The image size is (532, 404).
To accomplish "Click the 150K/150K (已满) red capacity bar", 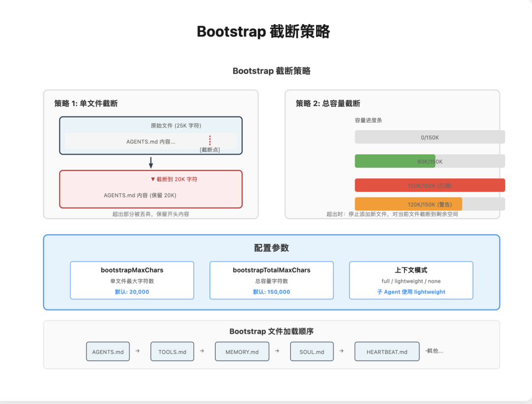I will point(430,185).
